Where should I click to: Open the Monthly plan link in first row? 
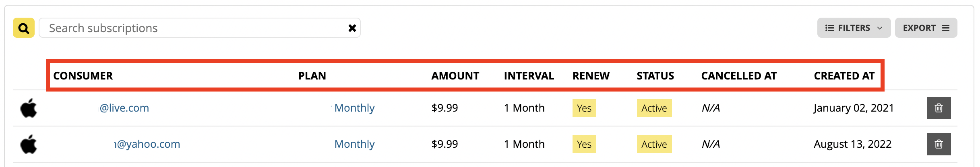tap(354, 108)
